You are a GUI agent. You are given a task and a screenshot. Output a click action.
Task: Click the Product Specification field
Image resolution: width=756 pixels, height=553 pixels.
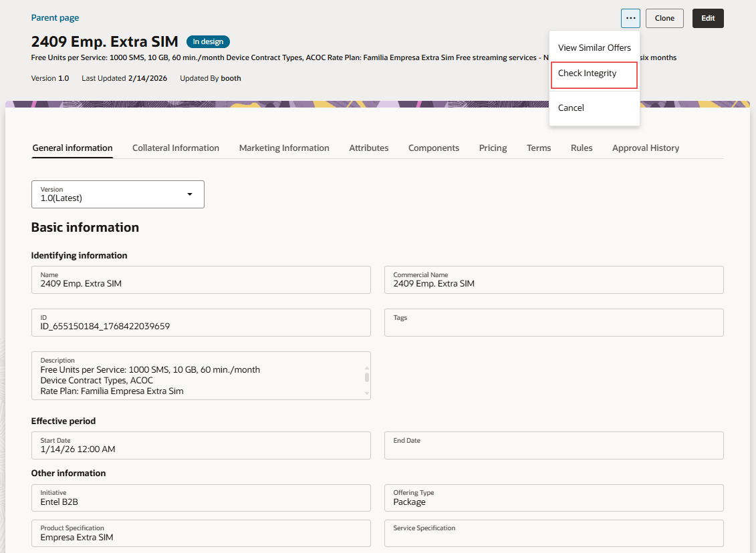(201, 533)
